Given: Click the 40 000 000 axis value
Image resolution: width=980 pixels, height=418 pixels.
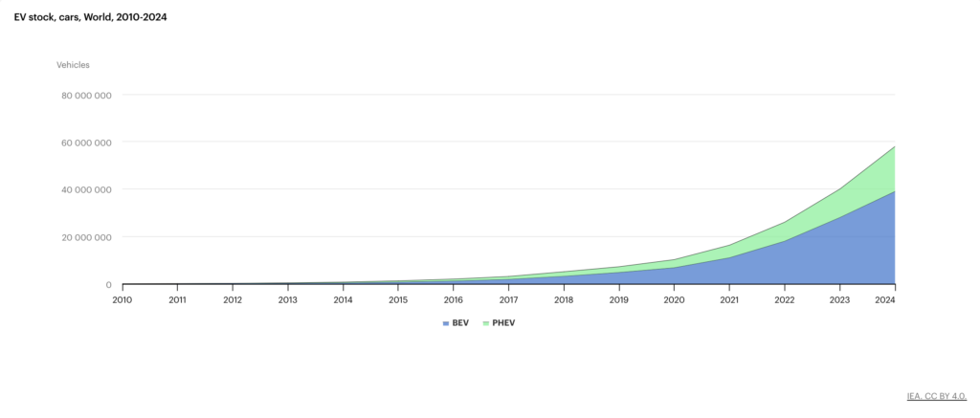Looking at the screenshot, I should [x=84, y=189].
